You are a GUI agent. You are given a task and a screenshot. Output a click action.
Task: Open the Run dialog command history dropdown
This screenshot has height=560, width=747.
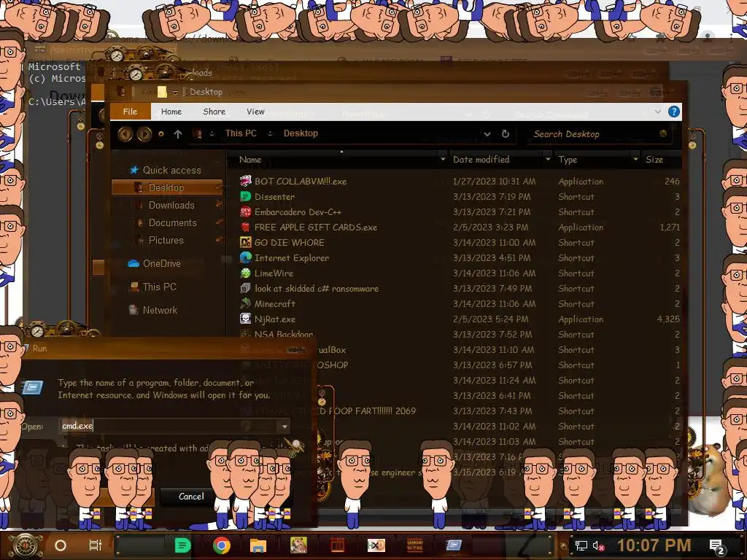[x=285, y=426]
